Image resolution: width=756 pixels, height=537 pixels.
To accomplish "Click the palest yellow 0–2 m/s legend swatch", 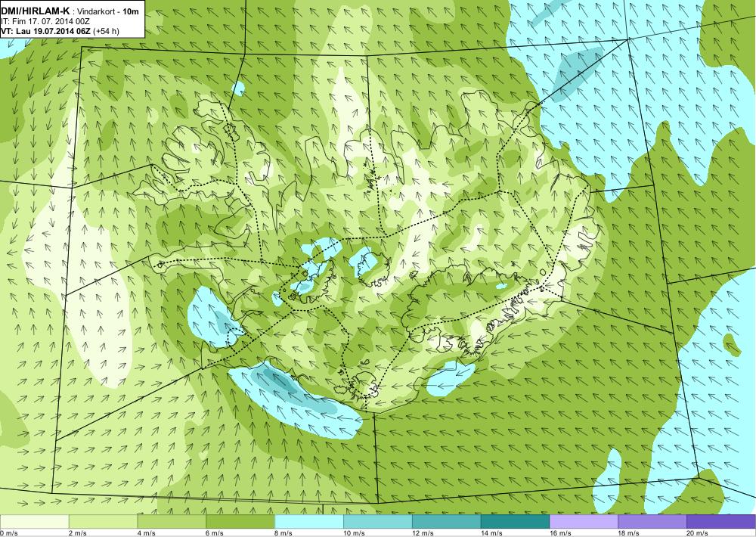I will click(x=34, y=522).
